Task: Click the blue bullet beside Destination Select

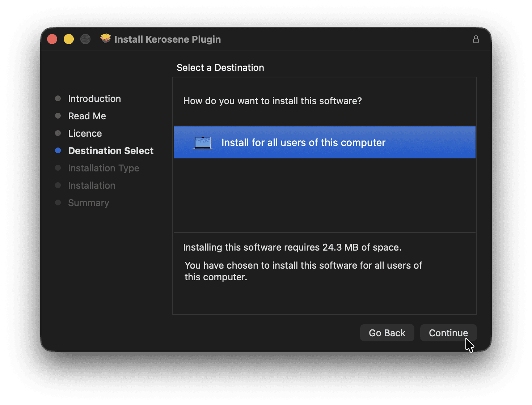Action: click(x=58, y=151)
